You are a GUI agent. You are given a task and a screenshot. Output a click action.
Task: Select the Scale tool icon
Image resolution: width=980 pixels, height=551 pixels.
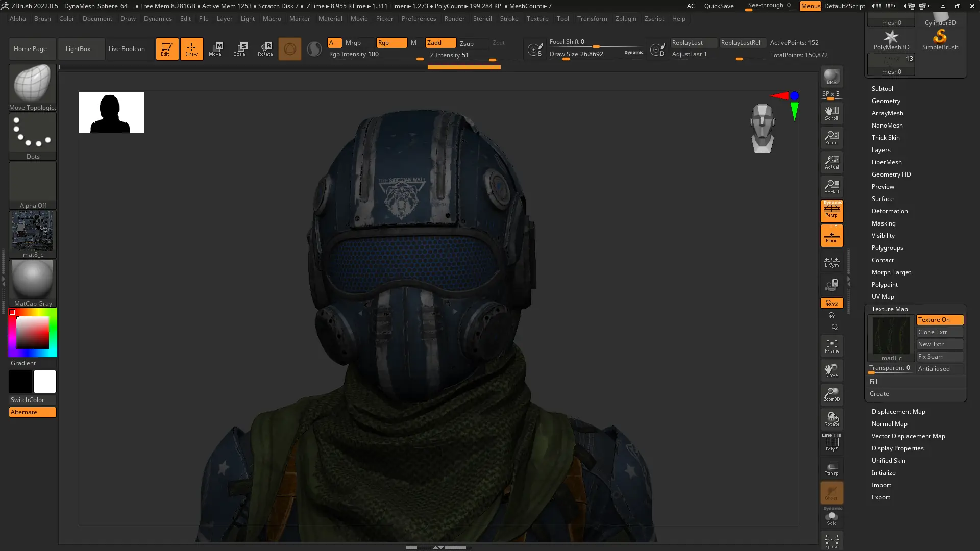tap(239, 48)
